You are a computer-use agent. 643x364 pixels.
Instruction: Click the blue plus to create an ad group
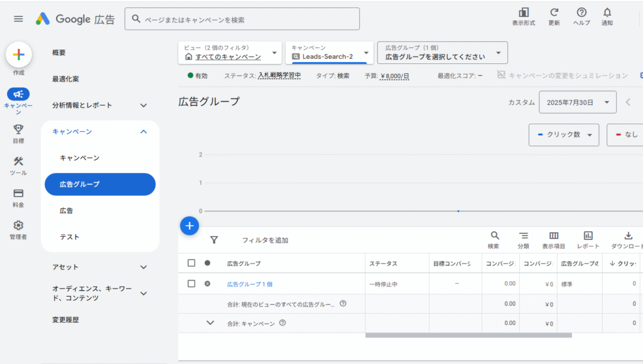click(190, 225)
